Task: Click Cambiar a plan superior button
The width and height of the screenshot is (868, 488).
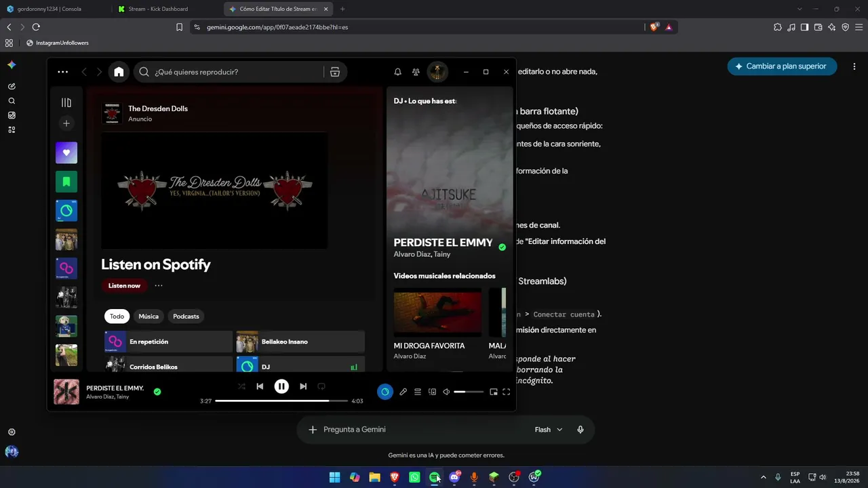Action: click(782, 66)
